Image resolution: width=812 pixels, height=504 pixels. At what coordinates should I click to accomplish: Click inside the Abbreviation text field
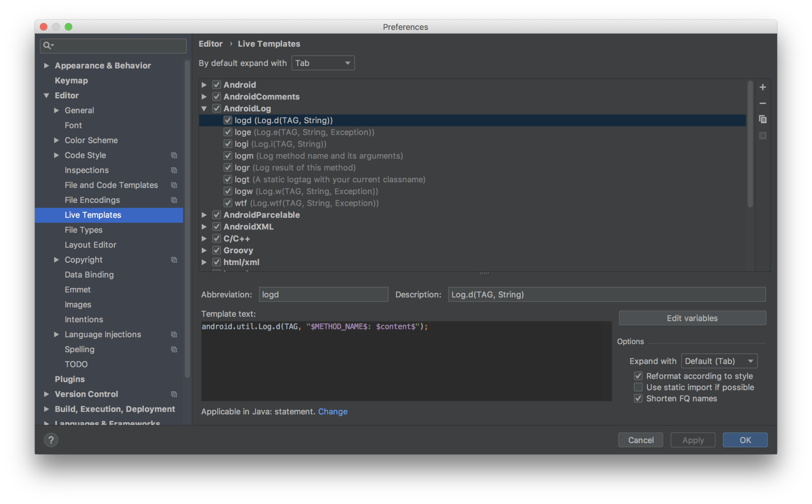pos(323,294)
